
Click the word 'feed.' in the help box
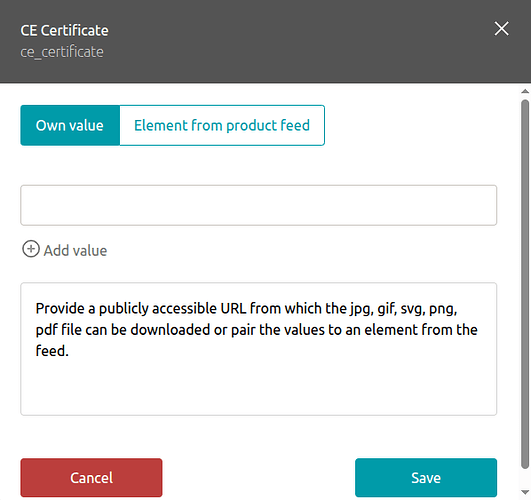(52, 351)
